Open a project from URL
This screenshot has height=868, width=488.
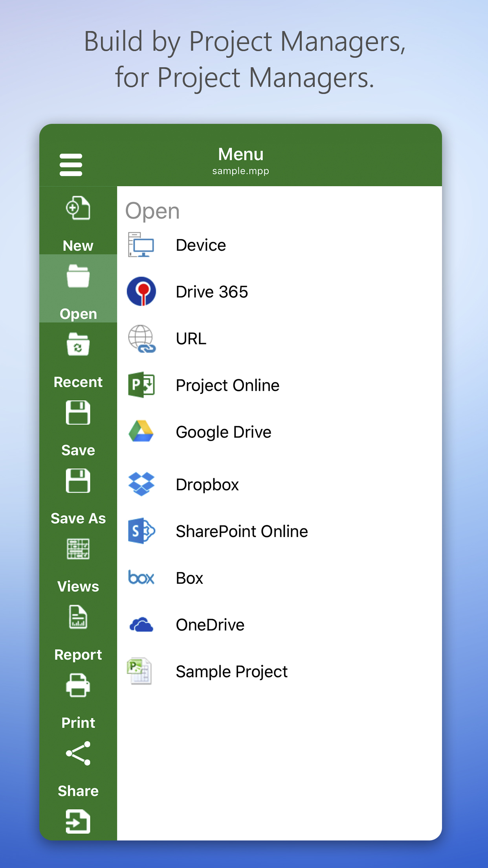pyautogui.click(x=191, y=339)
